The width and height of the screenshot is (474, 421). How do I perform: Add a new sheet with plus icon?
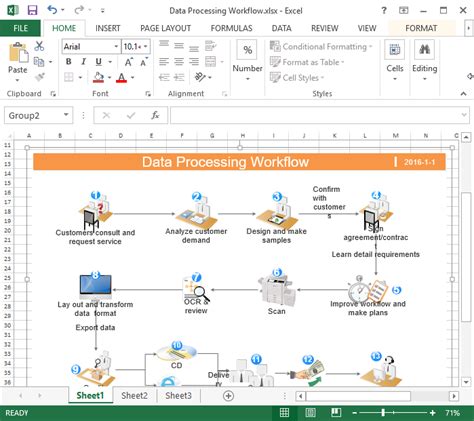228,396
